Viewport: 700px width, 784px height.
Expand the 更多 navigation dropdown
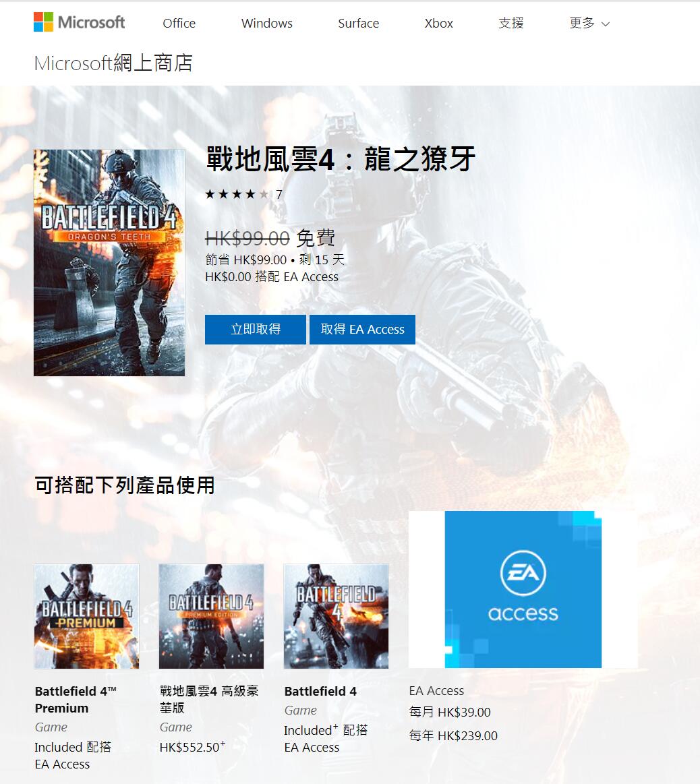pos(589,23)
